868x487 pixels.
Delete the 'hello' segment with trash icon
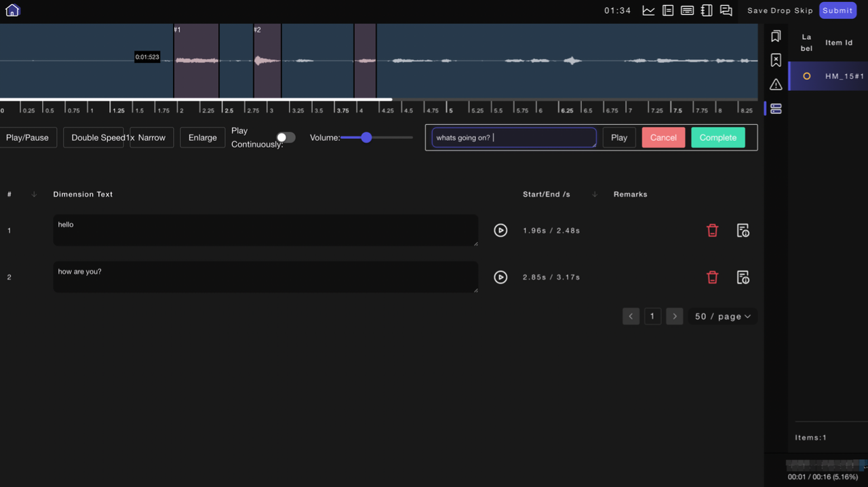[712, 231]
